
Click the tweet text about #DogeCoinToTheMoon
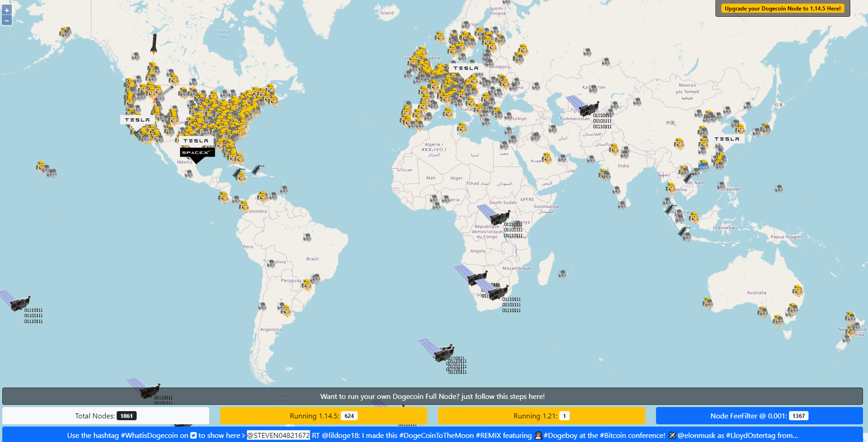coord(555,435)
